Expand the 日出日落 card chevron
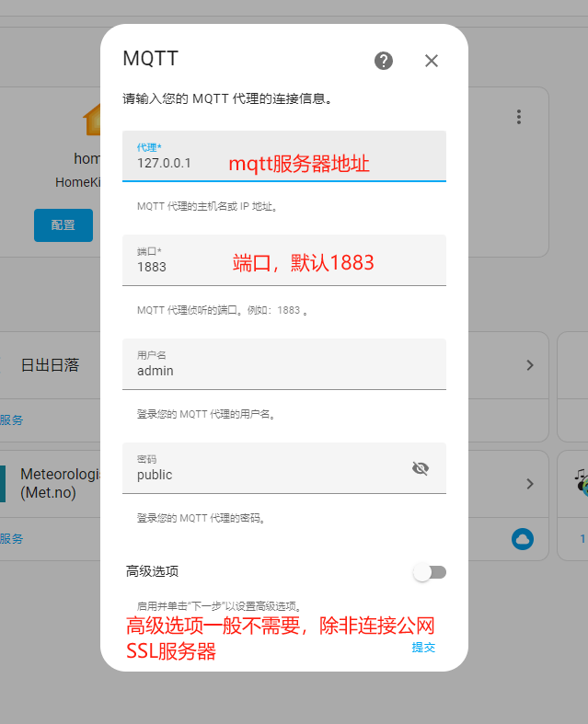Screen dimensions: 588x724 530,365
